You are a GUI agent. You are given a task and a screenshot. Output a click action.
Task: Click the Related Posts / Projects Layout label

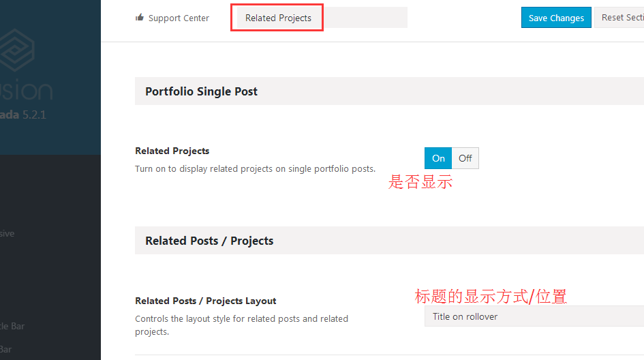[205, 301]
